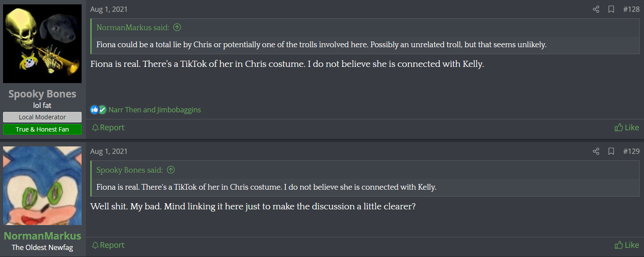This screenshot has height=257, width=644.
Task: Bookmark post #128
Action: pos(611,9)
